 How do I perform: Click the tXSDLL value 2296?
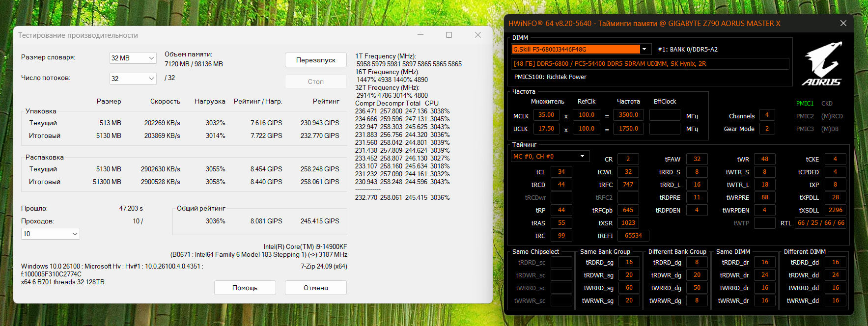(x=836, y=210)
